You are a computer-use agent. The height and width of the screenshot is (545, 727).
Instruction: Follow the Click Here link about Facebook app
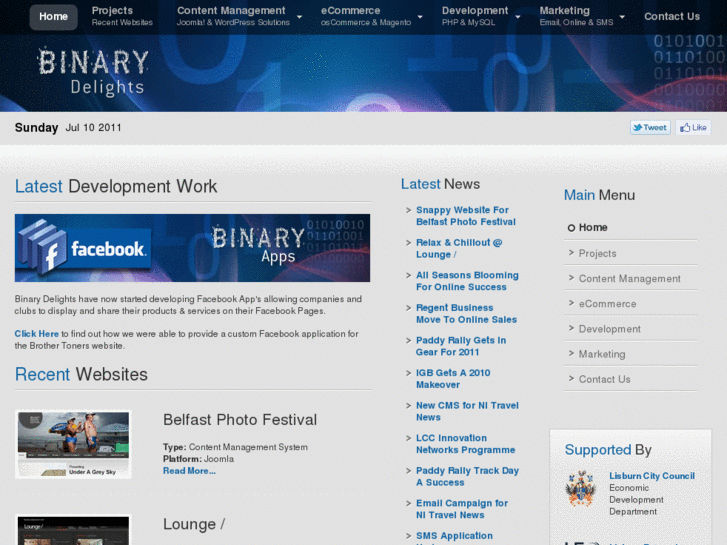[x=37, y=334]
